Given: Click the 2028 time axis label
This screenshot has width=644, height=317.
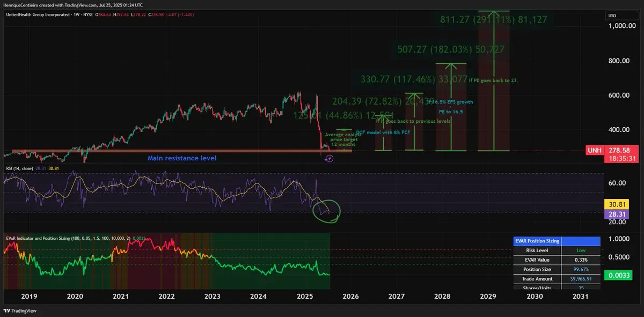Looking at the screenshot, I should pyautogui.click(x=442, y=297).
